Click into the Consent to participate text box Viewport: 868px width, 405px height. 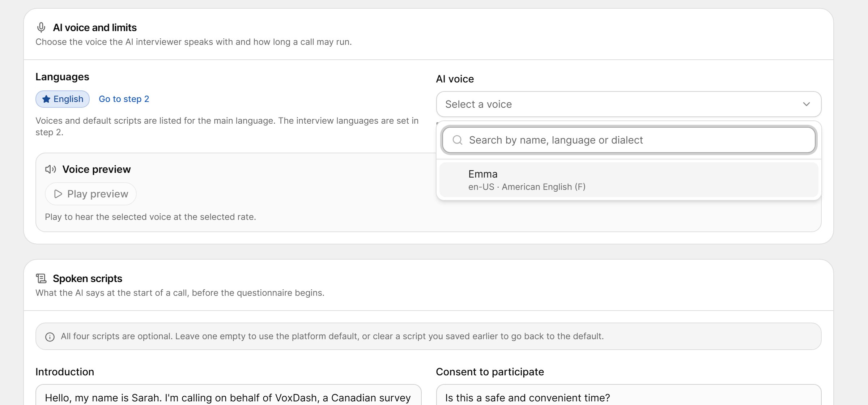pyautogui.click(x=629, y=395)
